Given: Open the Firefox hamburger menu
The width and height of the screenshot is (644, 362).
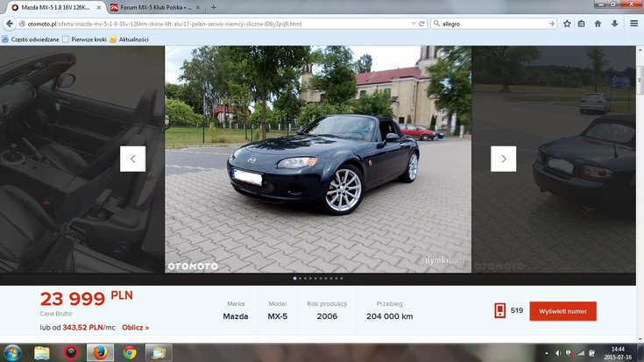Looking at the screenshot, I should click(633, 24).
